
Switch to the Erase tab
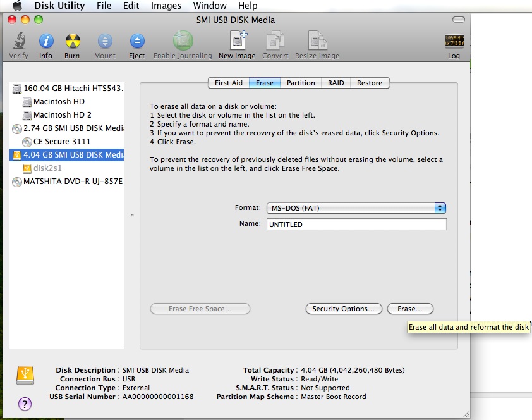[265, 83]
